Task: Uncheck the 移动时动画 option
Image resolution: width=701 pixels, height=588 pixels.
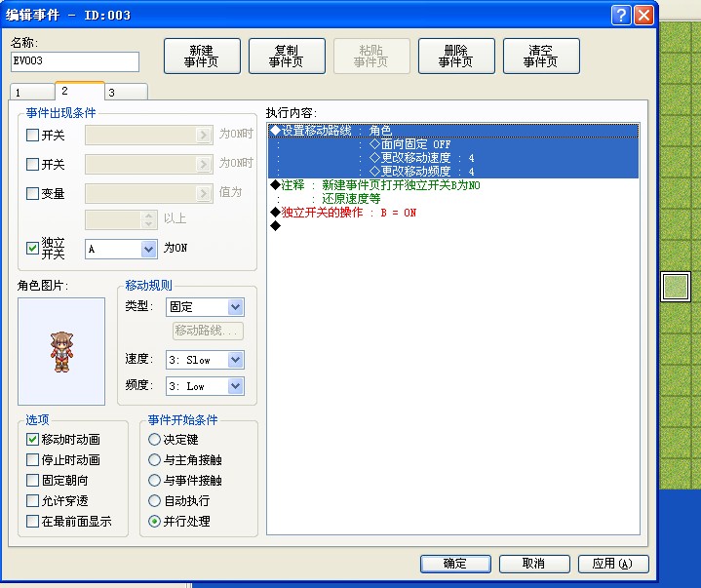Action: (32, 439)
